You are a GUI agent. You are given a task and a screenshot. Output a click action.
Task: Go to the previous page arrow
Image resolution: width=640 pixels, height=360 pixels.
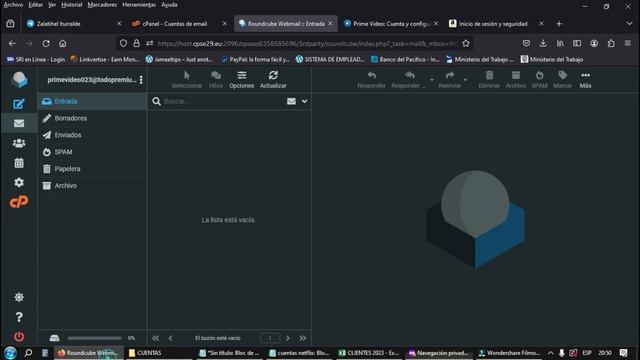[x=171, y=338]
